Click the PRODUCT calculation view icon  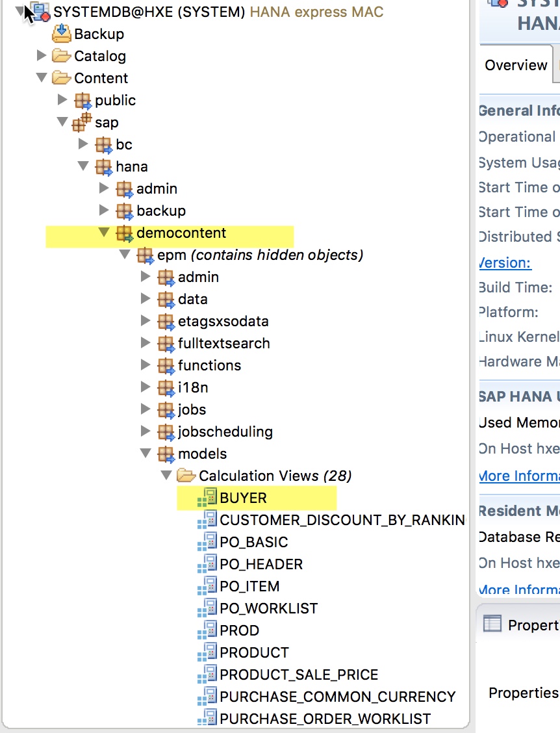(207, 652)
